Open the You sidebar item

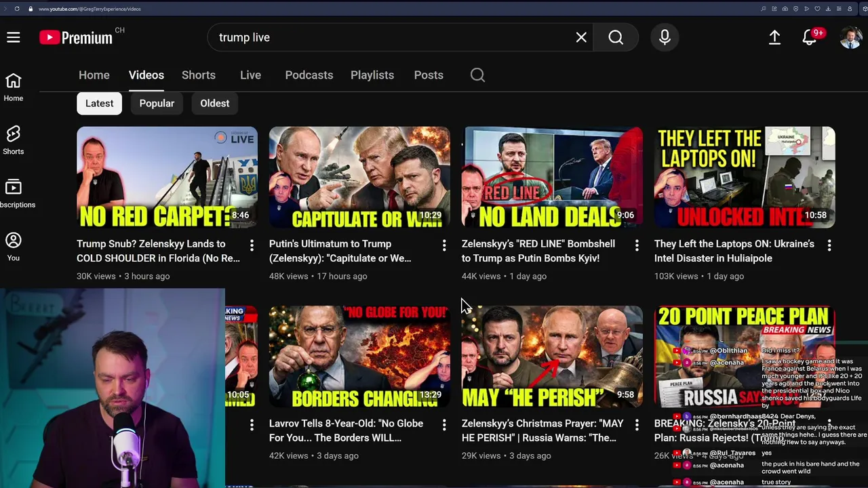(x=14, y=247)
